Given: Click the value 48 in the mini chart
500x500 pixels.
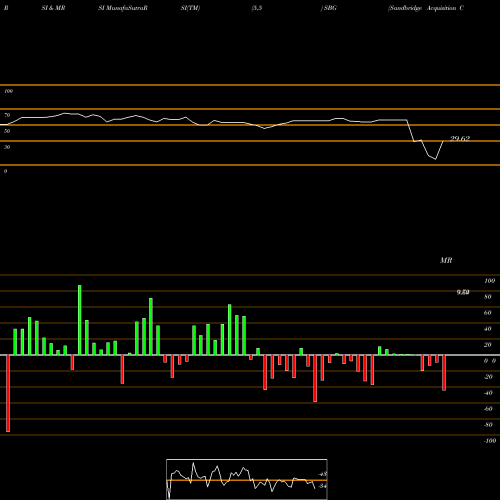Looking at the screenshot, I should tap(322, 474).
